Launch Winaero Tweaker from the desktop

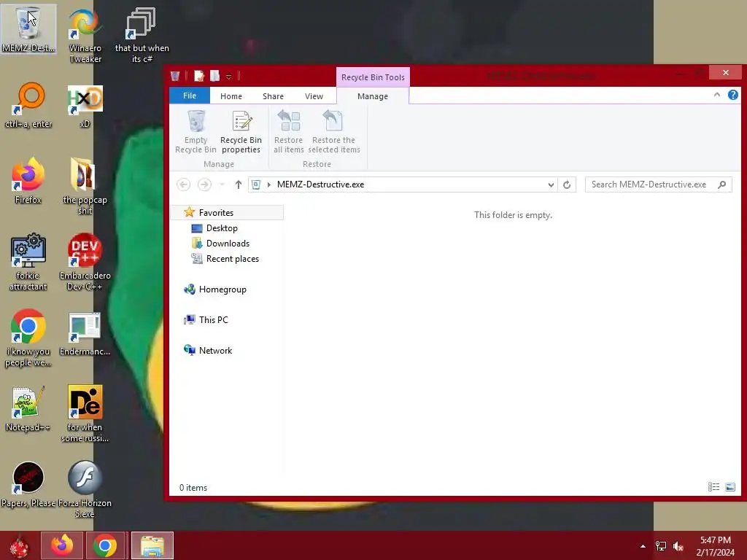point(85,35)
